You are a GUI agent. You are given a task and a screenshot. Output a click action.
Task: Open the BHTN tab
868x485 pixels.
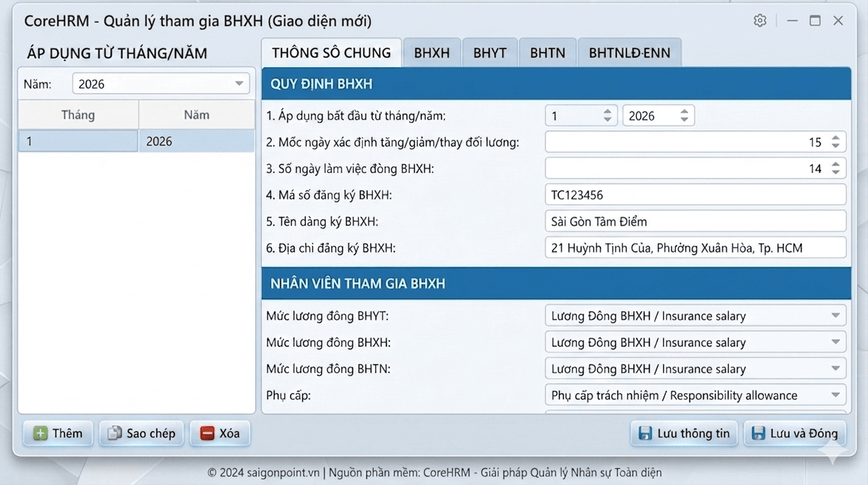pyautogui.click(x=547, y=52)
